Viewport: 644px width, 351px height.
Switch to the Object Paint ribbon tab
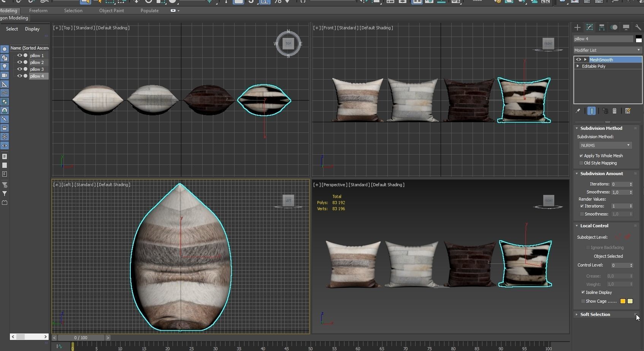point(111,11)
